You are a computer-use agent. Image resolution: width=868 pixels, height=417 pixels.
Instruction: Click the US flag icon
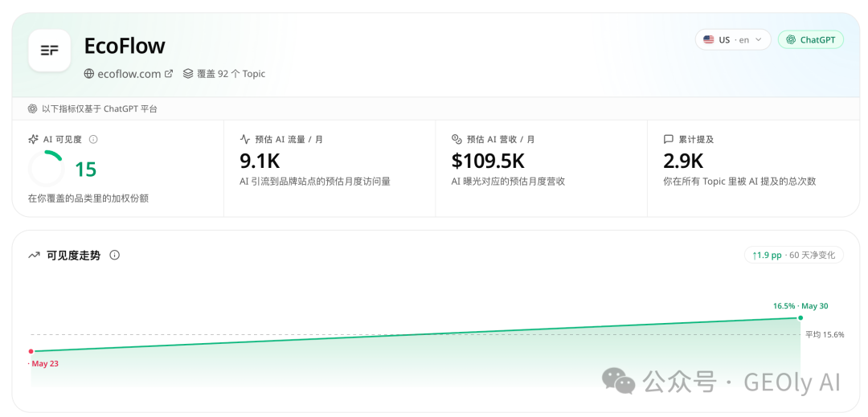[x=709, y=40]
